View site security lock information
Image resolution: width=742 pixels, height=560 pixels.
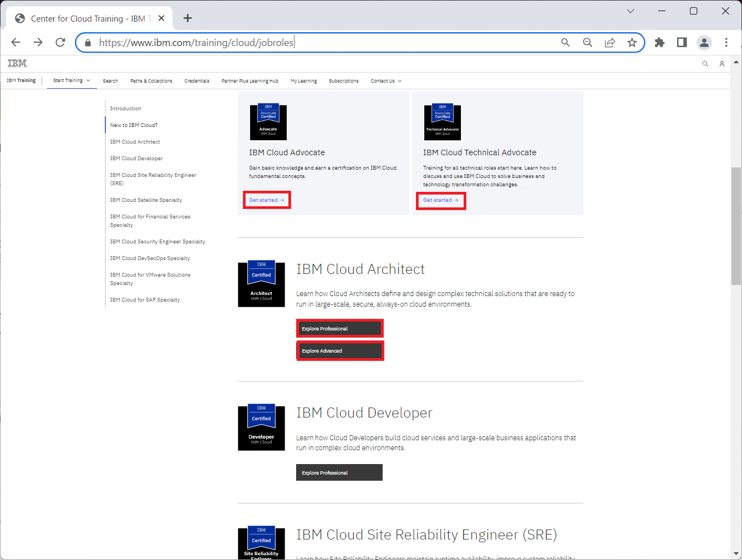(88, 43)
